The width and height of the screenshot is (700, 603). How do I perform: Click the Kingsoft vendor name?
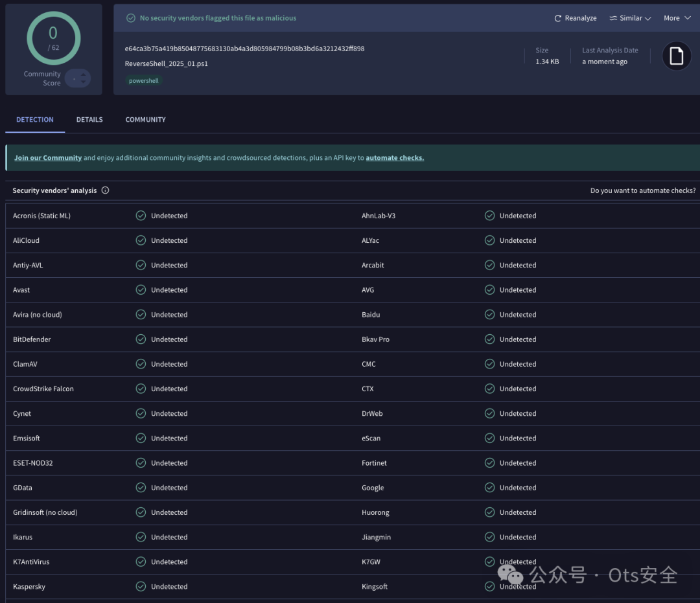(375, 587)
